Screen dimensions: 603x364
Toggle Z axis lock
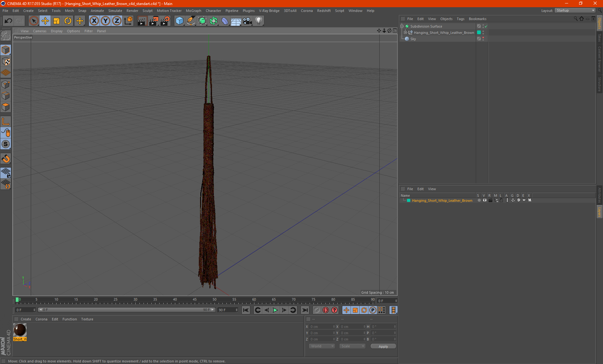(117, 21)
